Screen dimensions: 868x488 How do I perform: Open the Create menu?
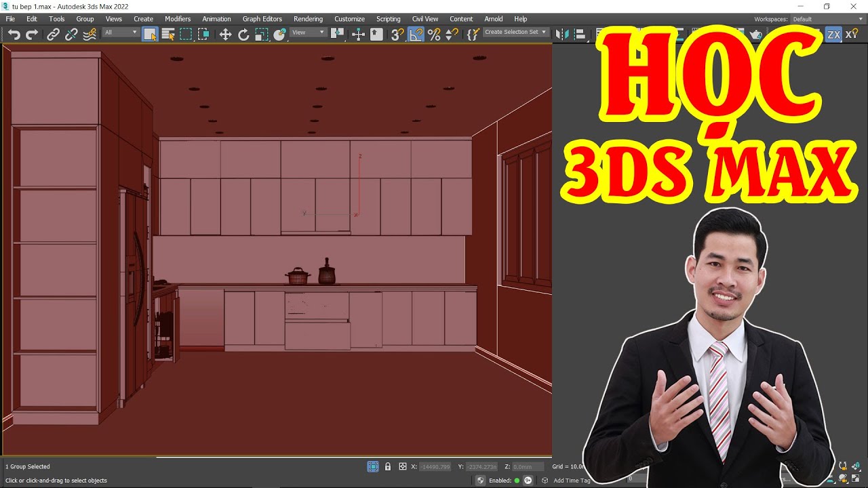coord(143,19)
